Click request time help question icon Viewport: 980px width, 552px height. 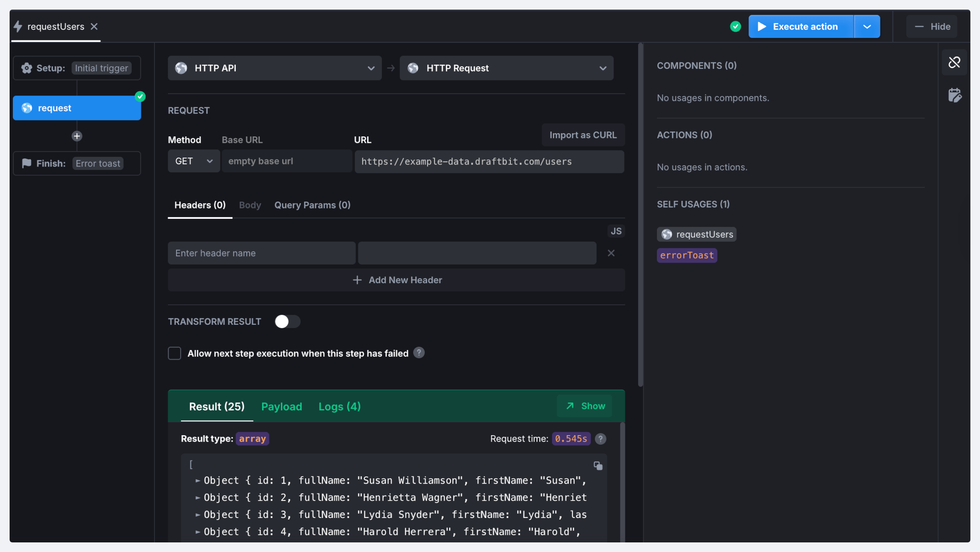600,439
